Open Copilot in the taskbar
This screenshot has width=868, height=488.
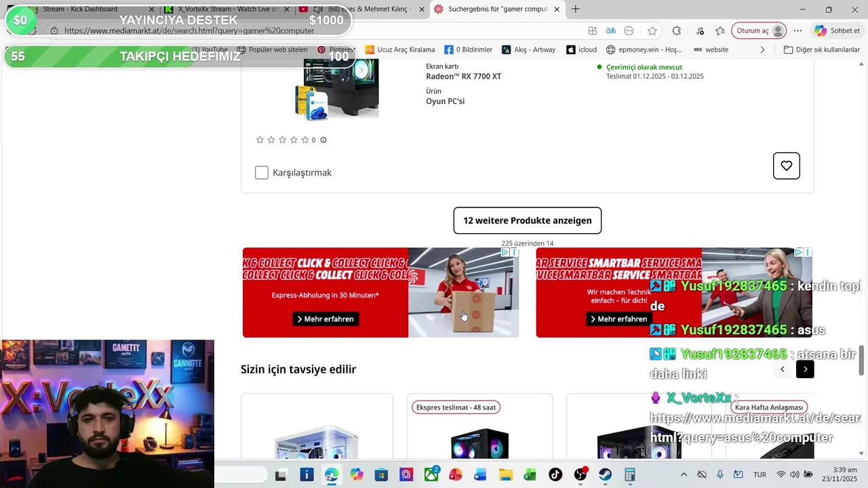coord(356,474)
